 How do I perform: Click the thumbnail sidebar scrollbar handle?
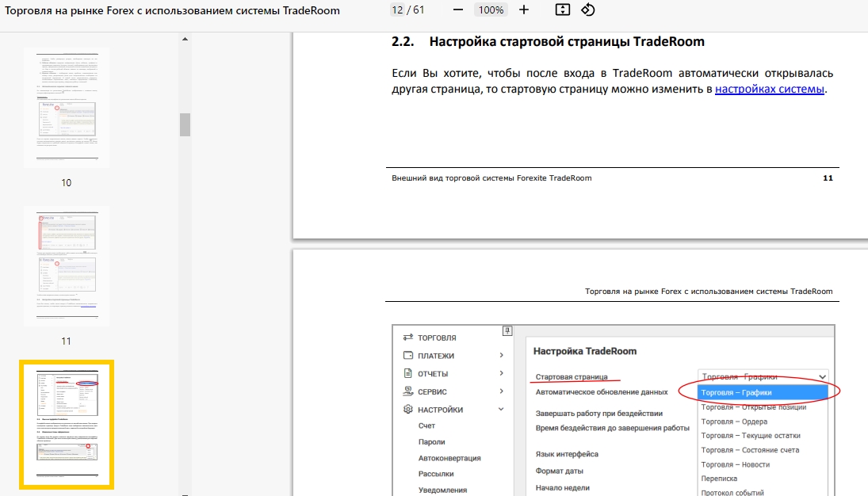point(185,124)
